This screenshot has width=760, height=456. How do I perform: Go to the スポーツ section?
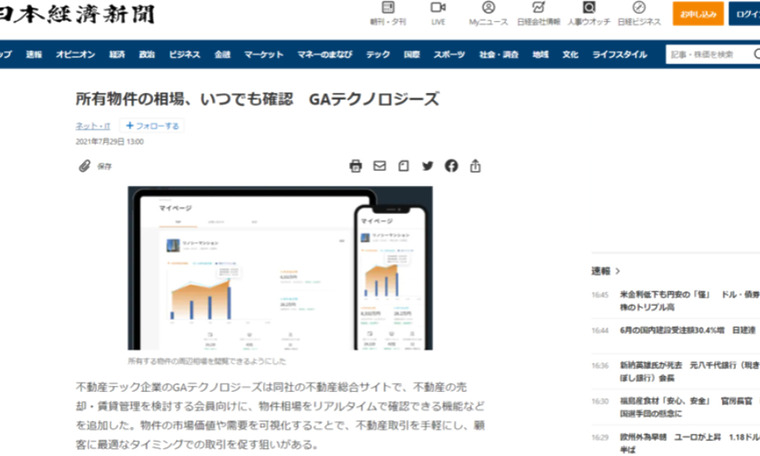pos(450,54)
